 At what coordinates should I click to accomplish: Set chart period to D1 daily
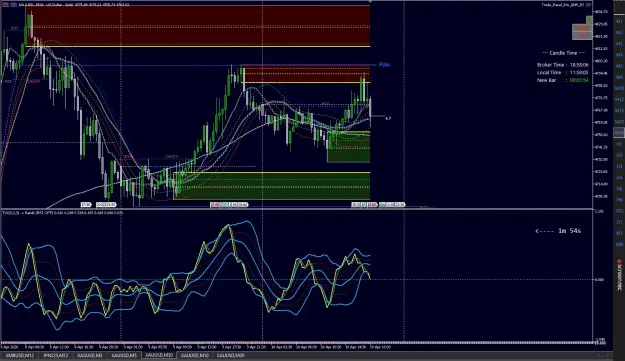click(619, 222)
